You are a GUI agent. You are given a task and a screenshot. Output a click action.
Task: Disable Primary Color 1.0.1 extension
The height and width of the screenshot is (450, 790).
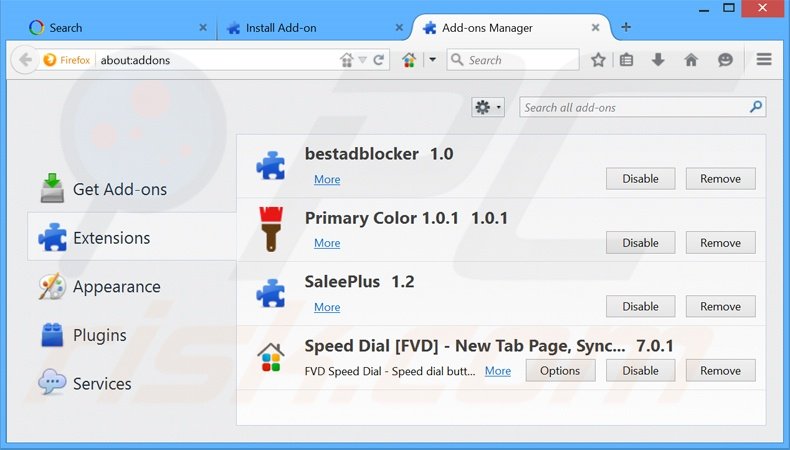coord(640,242)
